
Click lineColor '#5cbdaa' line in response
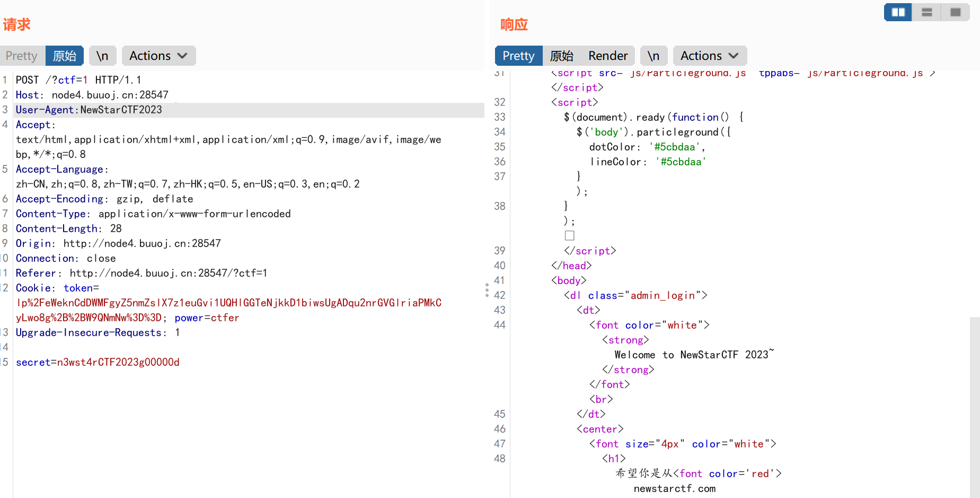coord(648,162)
